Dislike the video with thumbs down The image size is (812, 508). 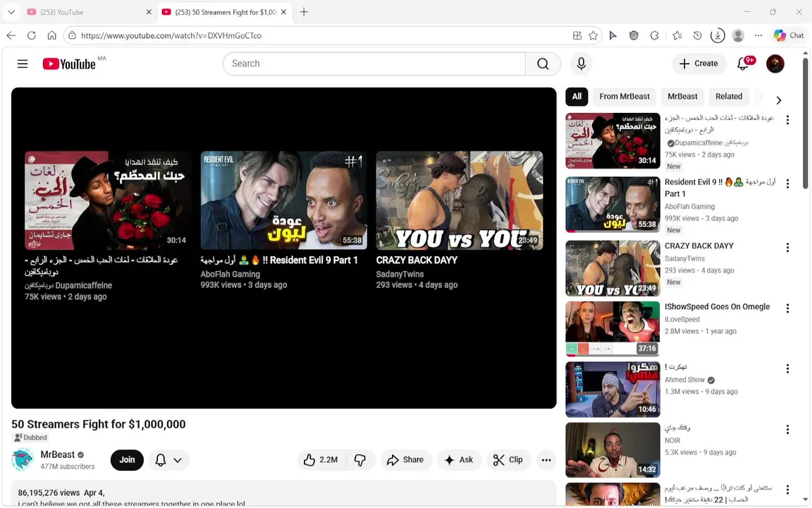click(x=360, y=460)
